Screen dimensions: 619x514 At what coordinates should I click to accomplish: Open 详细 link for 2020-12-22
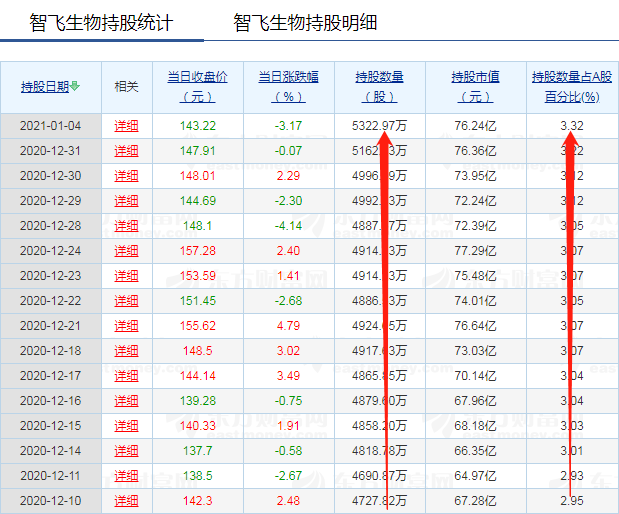(126, 301)
